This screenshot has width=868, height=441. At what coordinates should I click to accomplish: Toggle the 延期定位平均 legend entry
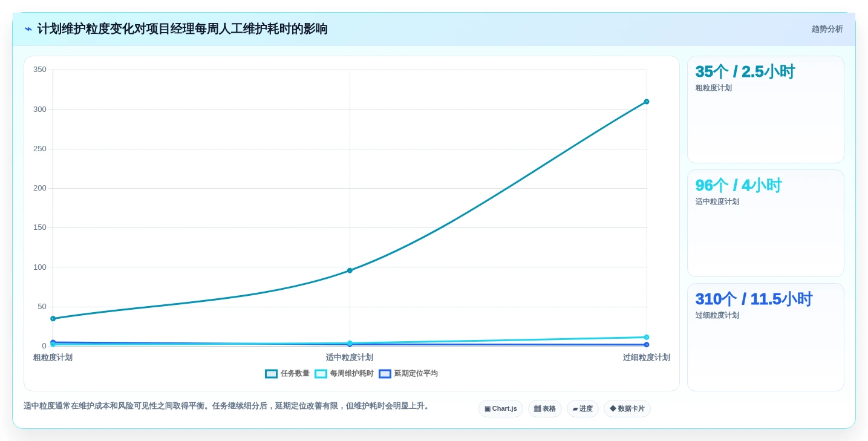click(408, 374)
